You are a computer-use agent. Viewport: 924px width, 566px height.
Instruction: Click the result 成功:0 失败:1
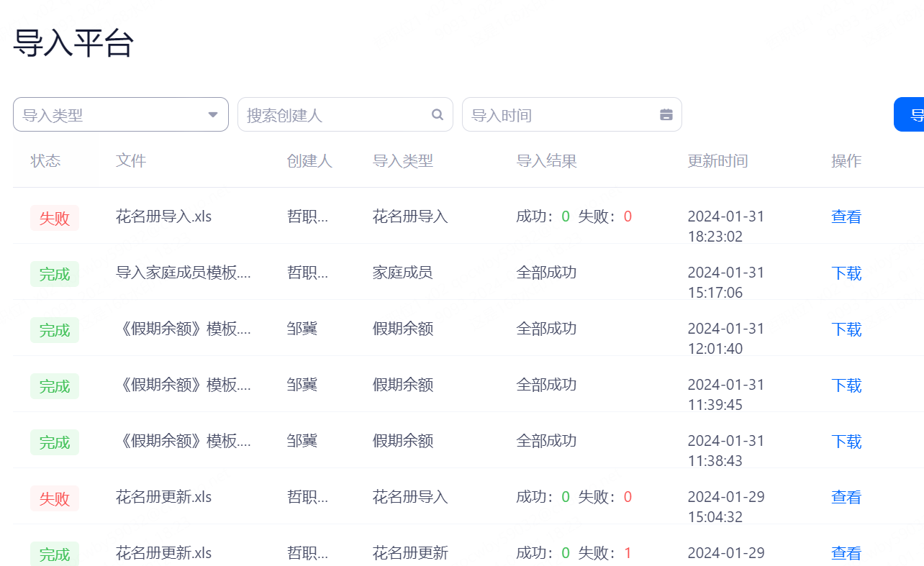pyautogui.click(x=574, y=553)
